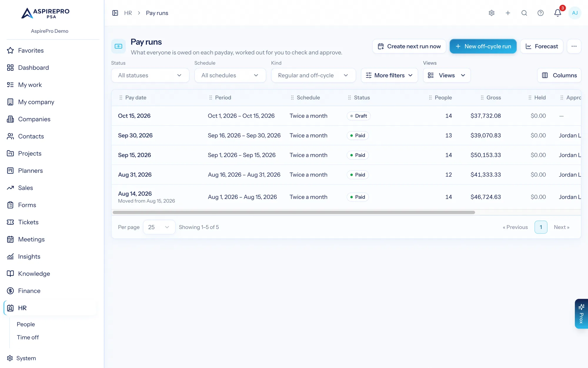Open the Oct 15, 2026 pay run

[x=134, y=116]
